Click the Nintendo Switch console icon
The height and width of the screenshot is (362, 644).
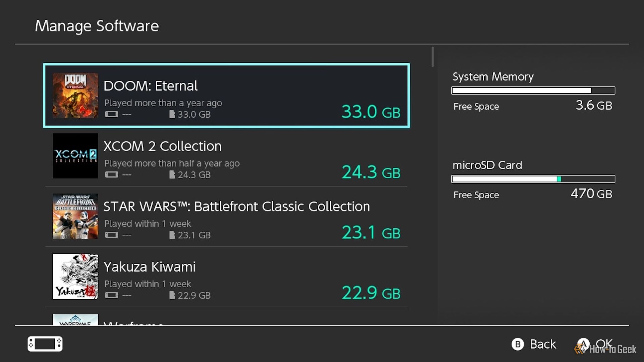point(44,344)
